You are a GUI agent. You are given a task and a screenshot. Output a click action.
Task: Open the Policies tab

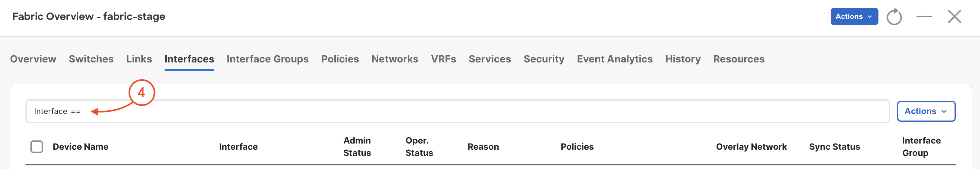340,59
